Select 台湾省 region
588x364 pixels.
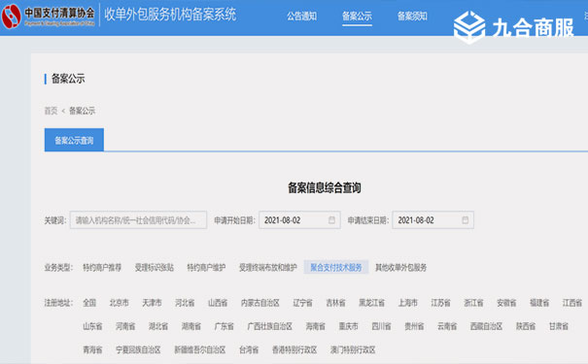(x=249, y=349)
